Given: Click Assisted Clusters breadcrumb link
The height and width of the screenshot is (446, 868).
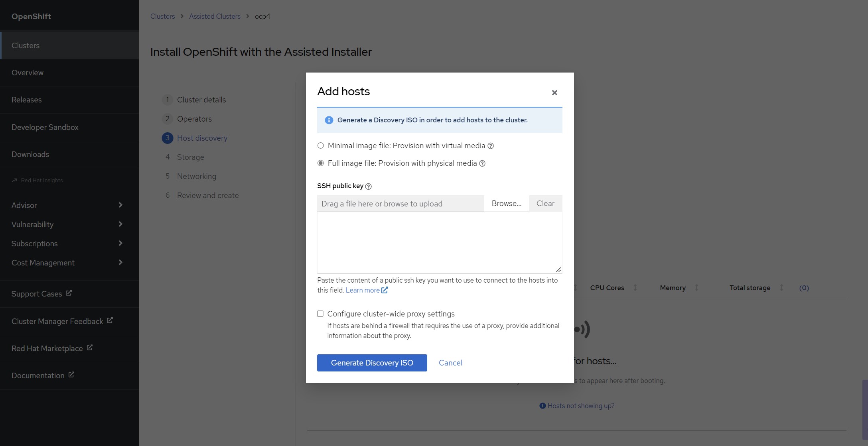Looking at the screenshot, I should coord(215,16).
